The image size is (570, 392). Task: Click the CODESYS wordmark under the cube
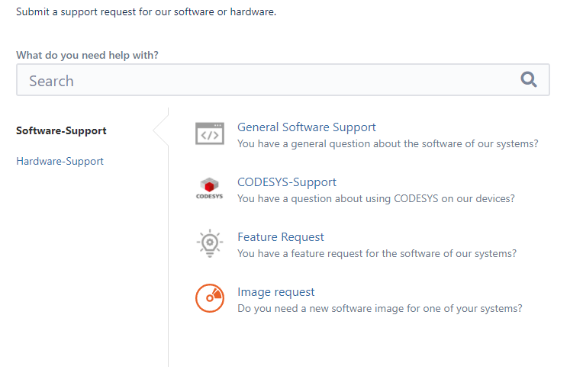(209, 196)
